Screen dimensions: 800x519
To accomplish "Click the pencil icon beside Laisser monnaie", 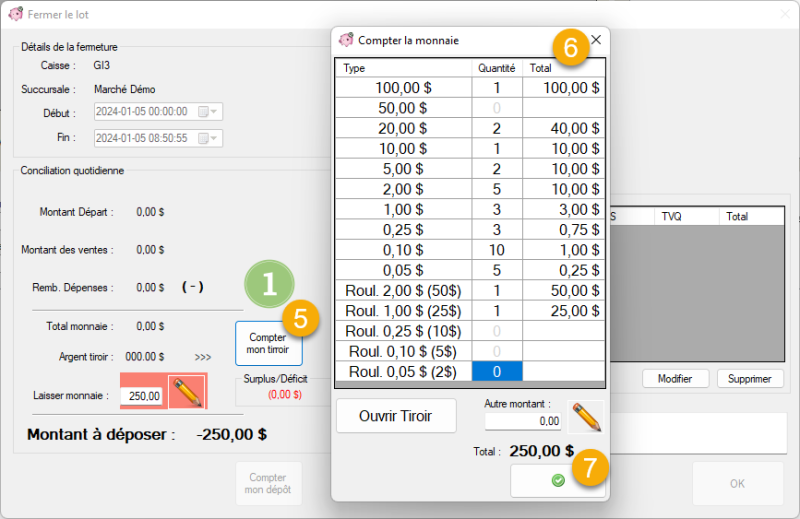I will tap(187, 391).
